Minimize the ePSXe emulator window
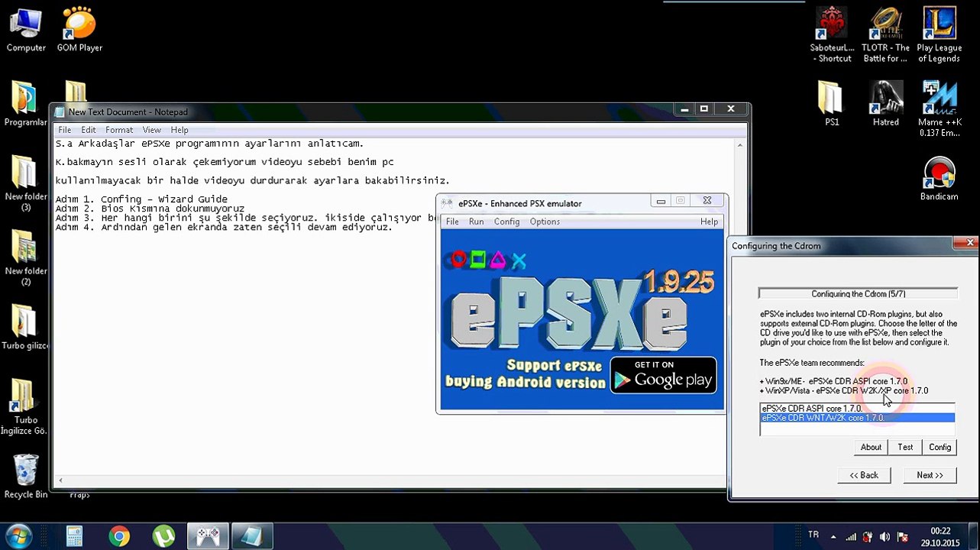Image resolution: width=980 pixels, height=550 pixels. pyautogui.click(x=661, y=201)
